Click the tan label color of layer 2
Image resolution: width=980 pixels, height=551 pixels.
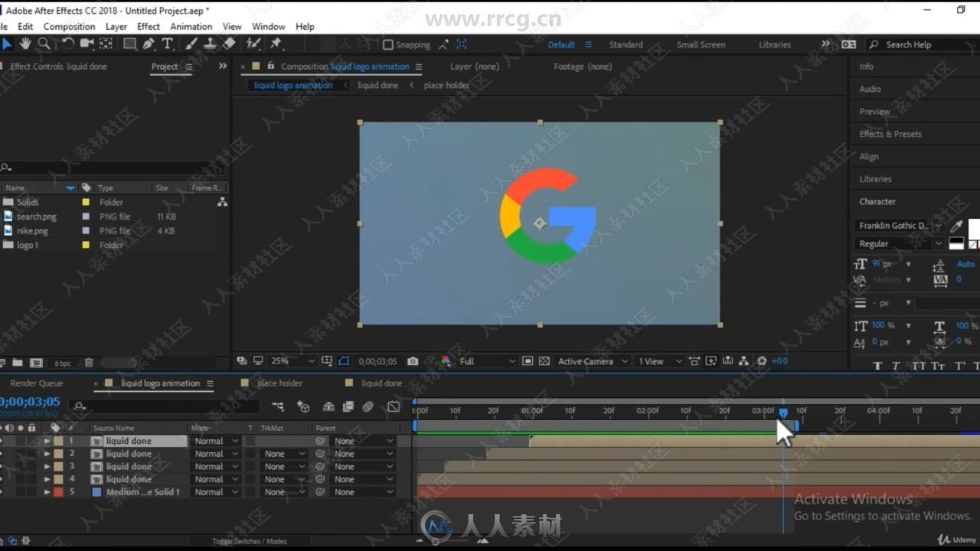coord(58,454)
